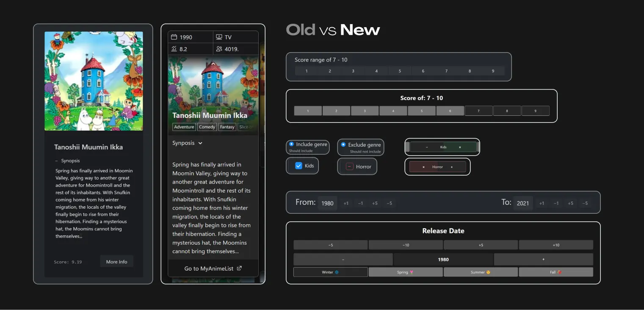
Task: Click the TV monitor icon
Action: click(219, 37)
